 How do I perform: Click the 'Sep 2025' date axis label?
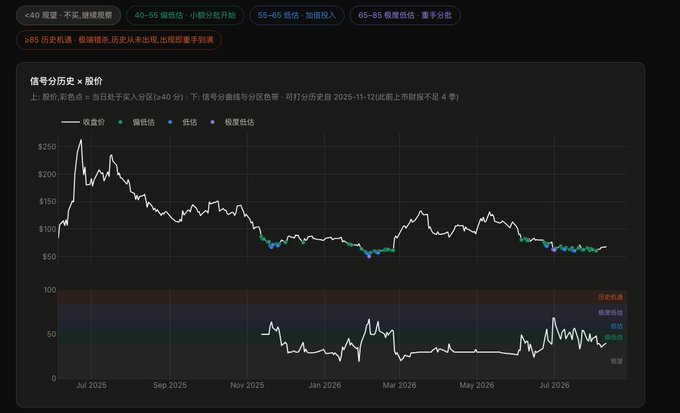tap(170, 385)
